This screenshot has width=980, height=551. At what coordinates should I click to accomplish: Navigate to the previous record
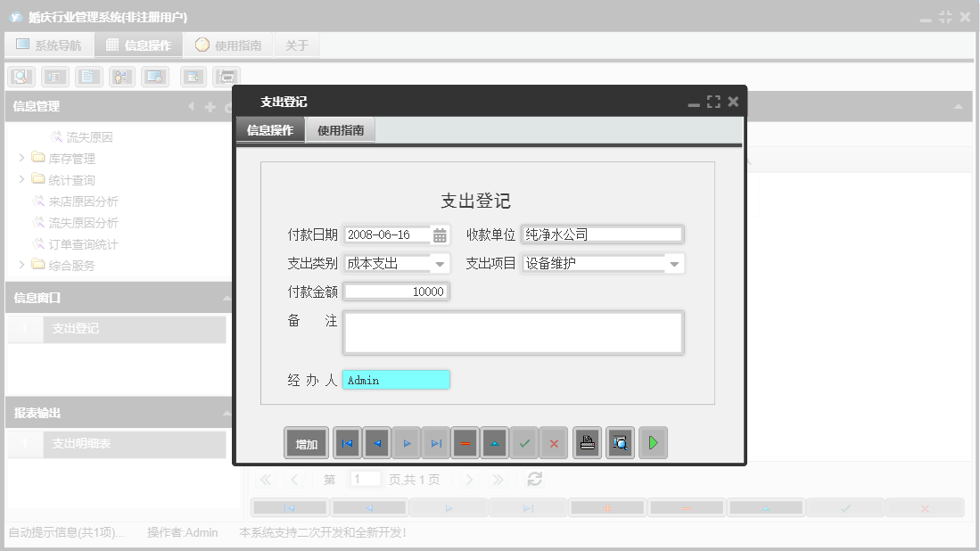(x=375, y=442)
